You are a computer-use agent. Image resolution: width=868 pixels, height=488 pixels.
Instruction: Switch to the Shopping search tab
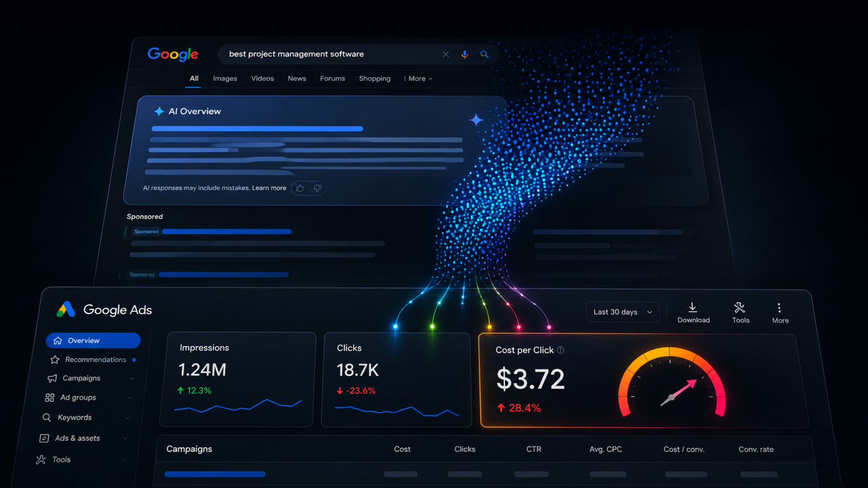[375, 79]
